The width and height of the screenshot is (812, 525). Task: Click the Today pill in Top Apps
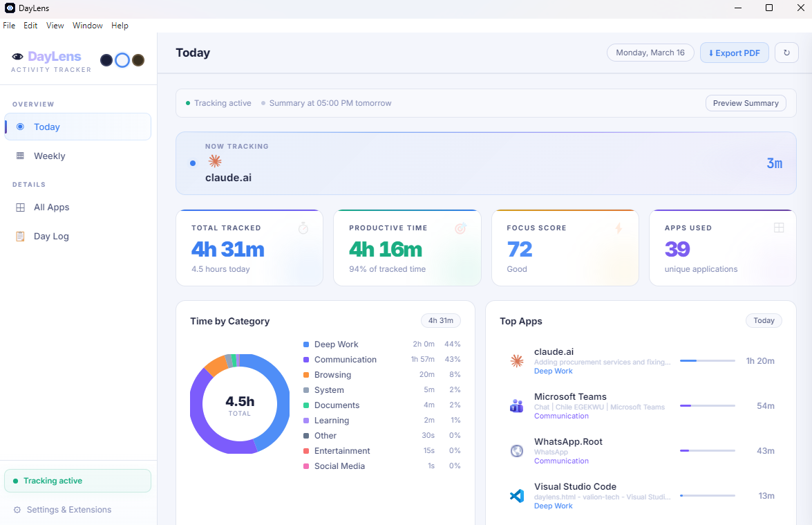pyautogui.click(x=764, y=321)
